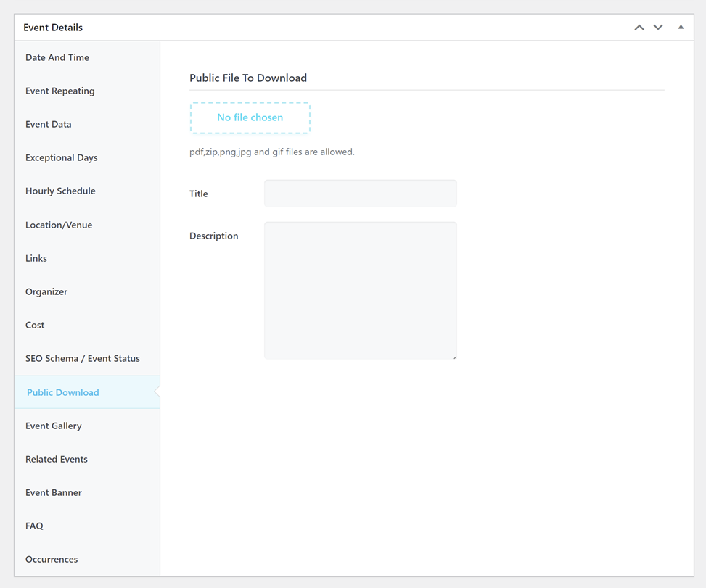Switch to the Cost tab
Image resolution: width=706 pixels, height=588 pixels.
tap(35, 325)
